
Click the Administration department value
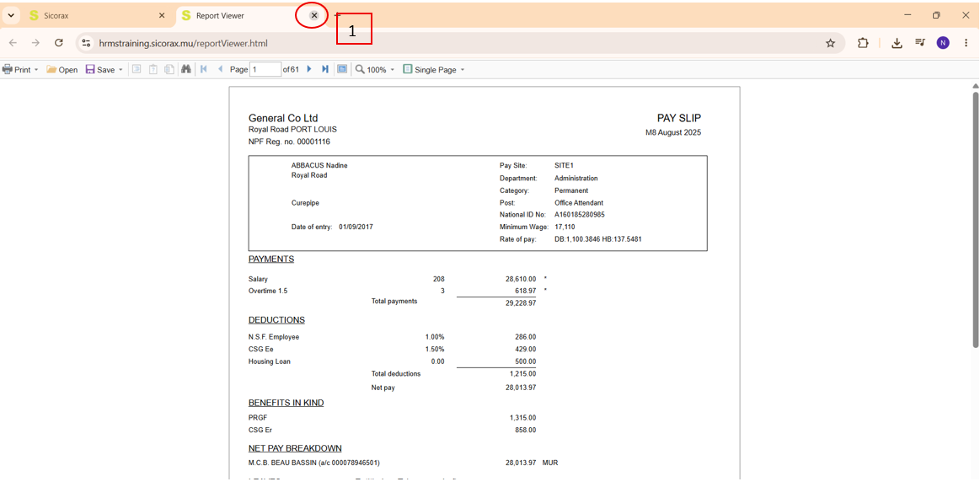click(576, 178)
